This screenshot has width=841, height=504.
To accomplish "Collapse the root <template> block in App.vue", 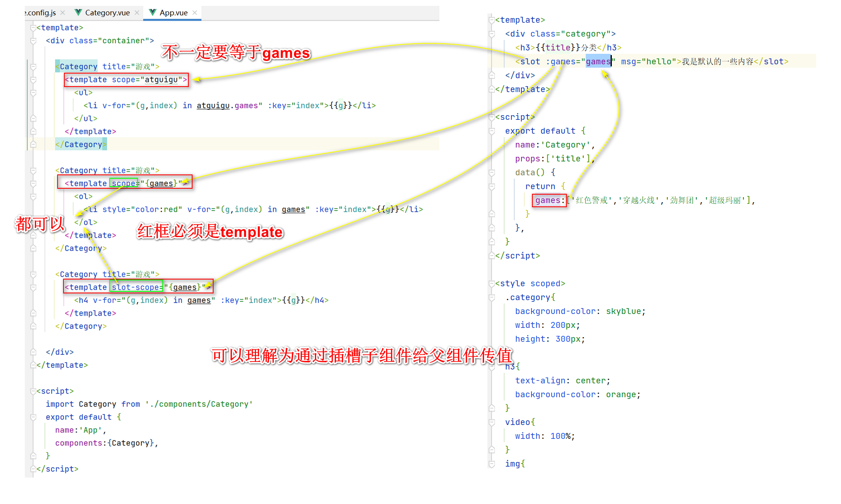I will (33, 28).
